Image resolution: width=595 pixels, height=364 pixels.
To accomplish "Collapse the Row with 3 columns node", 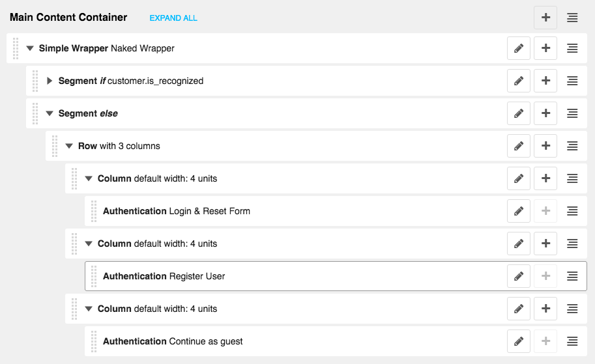I will (69, 146).
